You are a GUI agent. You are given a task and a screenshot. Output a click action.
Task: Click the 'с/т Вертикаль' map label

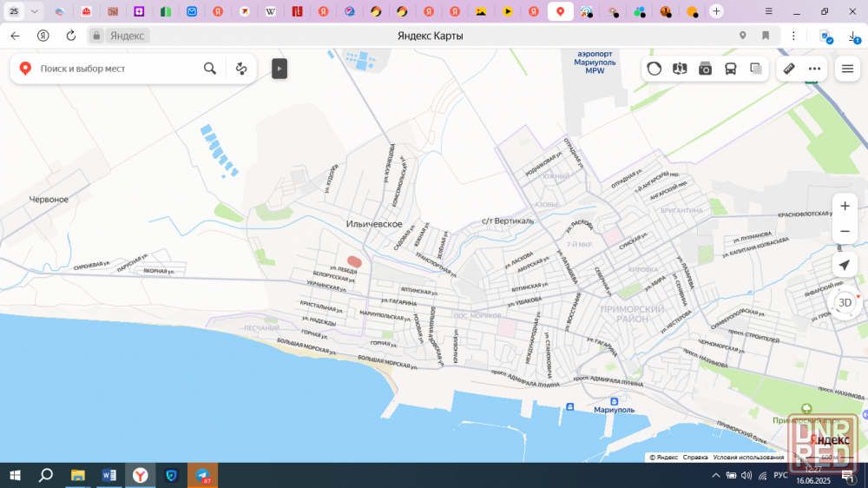[508, 221]
